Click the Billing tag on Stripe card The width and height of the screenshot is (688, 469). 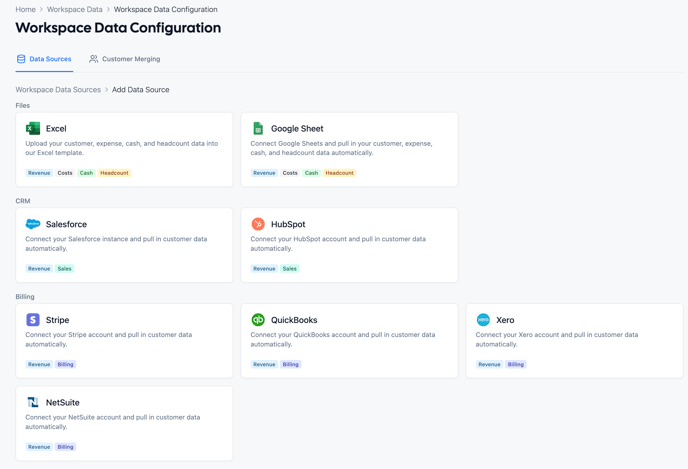click(66, 365)
